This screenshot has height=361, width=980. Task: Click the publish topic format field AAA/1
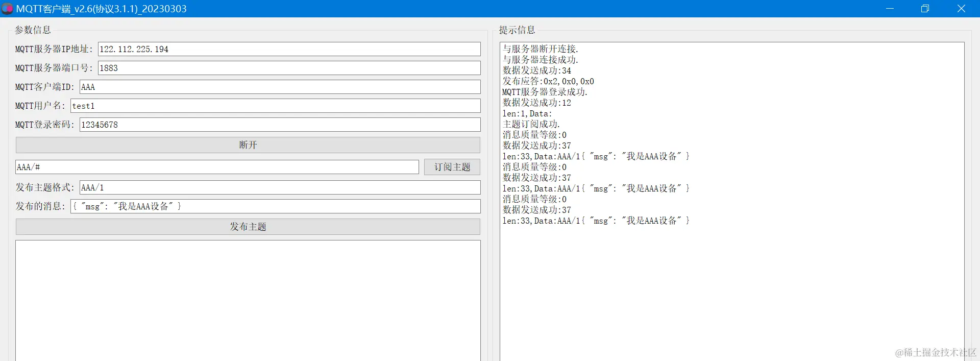280,187
